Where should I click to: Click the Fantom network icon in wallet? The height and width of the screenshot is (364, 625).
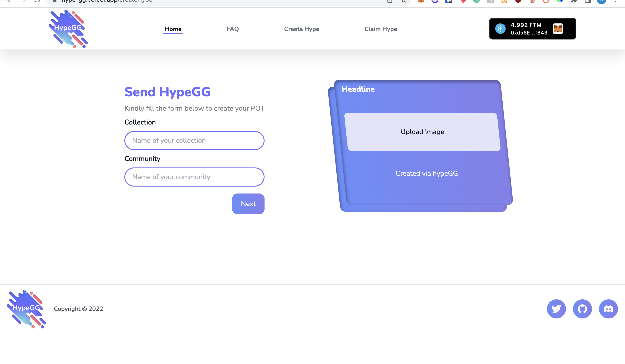point(500,29)
